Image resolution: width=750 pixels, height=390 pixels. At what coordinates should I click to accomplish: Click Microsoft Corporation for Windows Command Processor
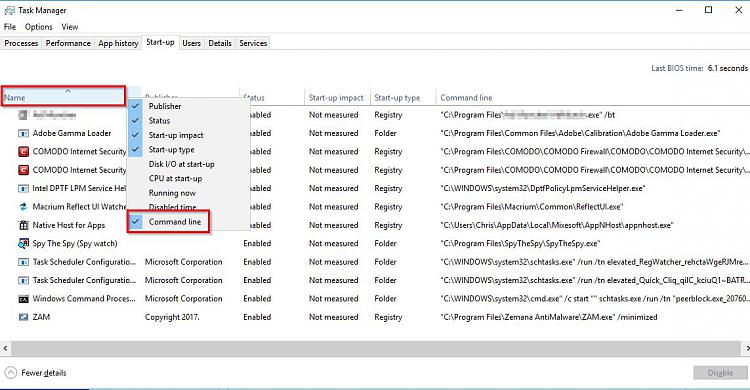tap(184, 299)
